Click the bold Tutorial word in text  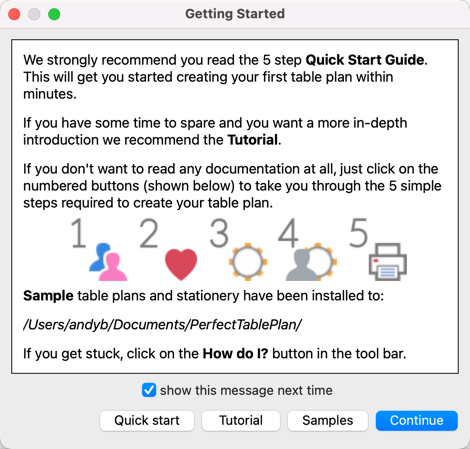(x=253, y=140)
